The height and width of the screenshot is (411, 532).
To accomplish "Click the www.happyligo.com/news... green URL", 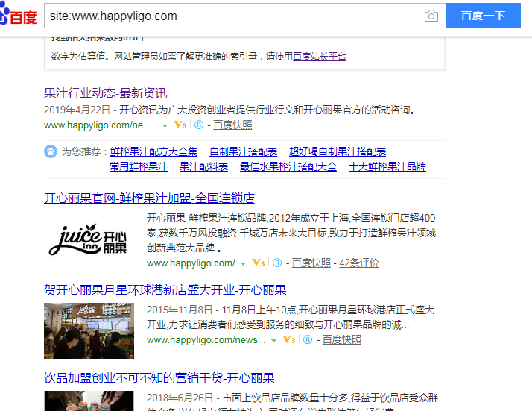I will (x=206, y=339).
